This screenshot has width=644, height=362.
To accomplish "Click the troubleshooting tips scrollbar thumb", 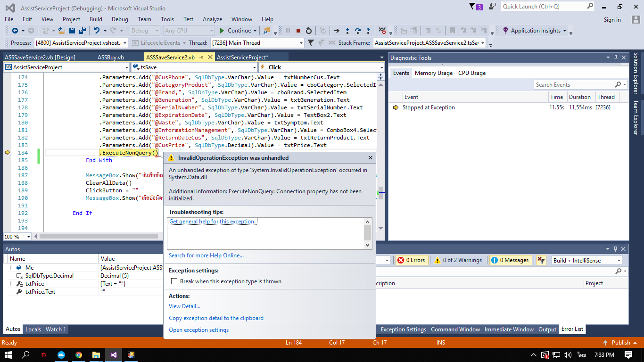I will [368, 233].
